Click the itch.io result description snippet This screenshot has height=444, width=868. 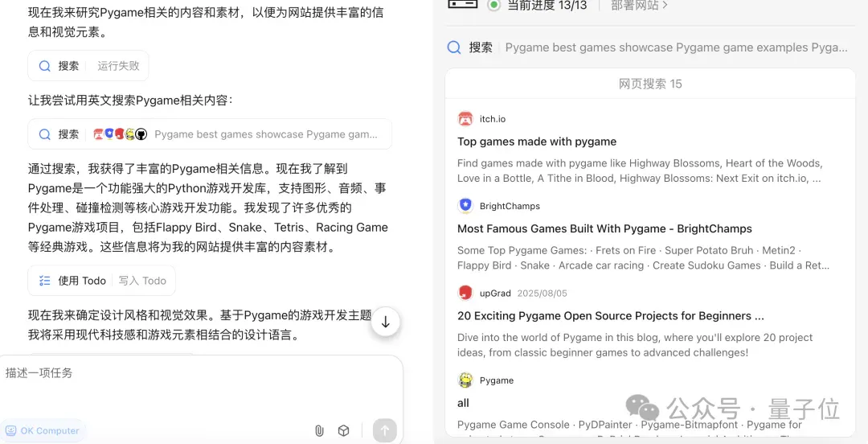coord(640,171)
